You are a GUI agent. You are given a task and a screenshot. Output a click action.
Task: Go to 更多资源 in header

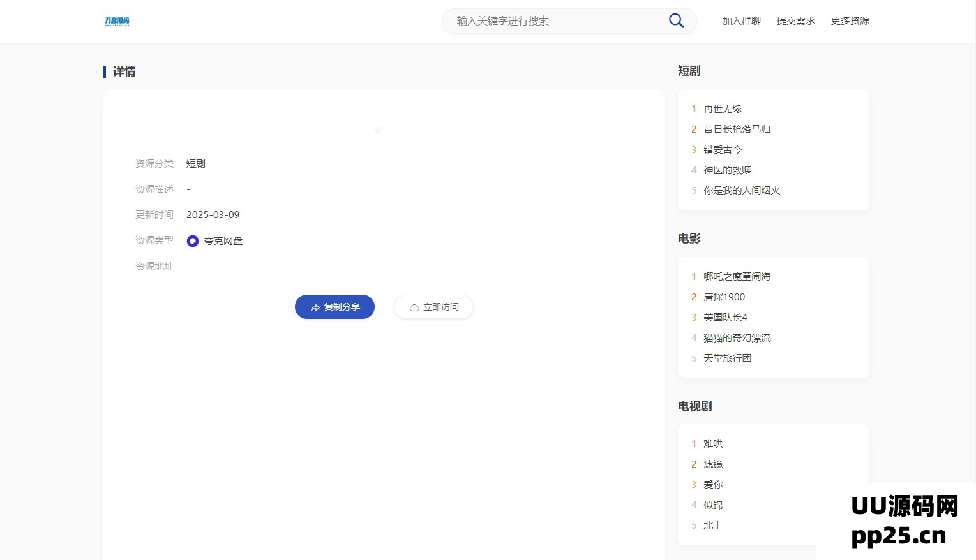(850, 21)
